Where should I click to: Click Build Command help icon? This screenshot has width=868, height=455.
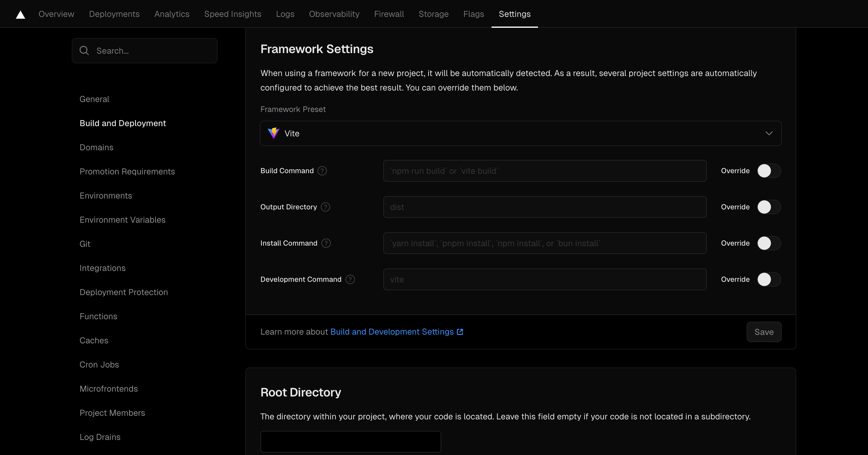click(x=322, y=171)
